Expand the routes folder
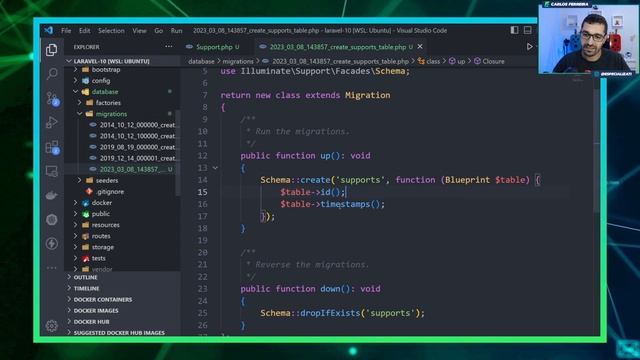 coord(101,236)
